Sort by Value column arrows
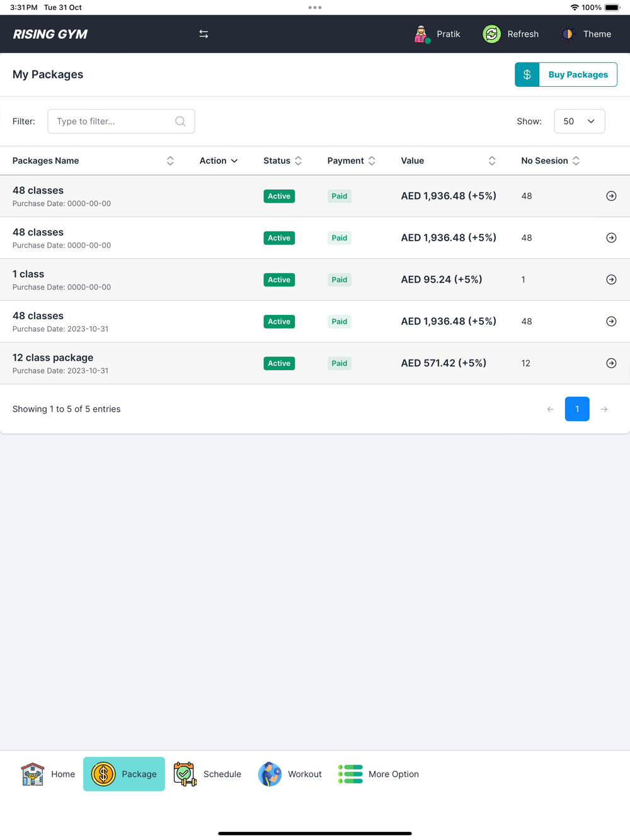The width and height of the screenshot is (630, 840). point(492,161)
